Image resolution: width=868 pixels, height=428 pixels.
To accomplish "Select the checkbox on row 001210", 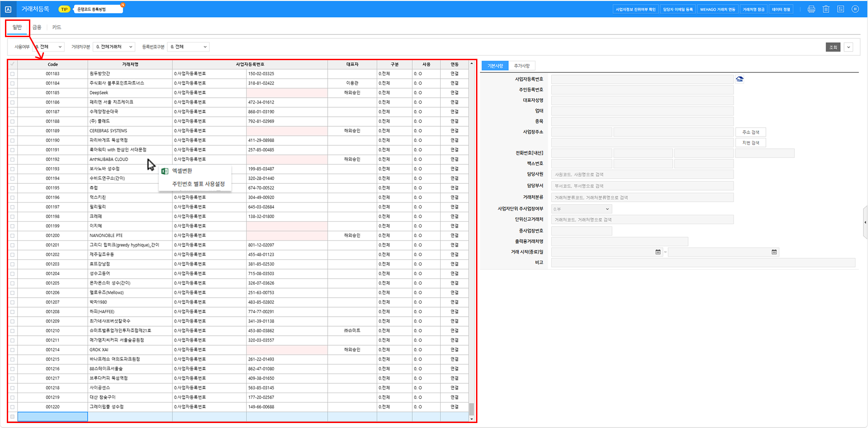I will 12,331.
